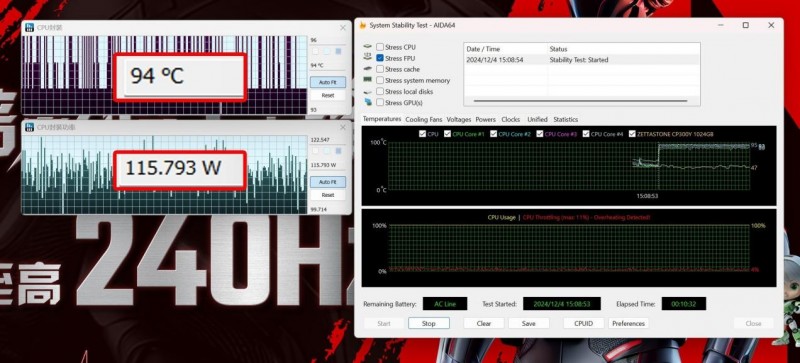
Task: Click the CPU package power window icon
Action: pos(30,127)
